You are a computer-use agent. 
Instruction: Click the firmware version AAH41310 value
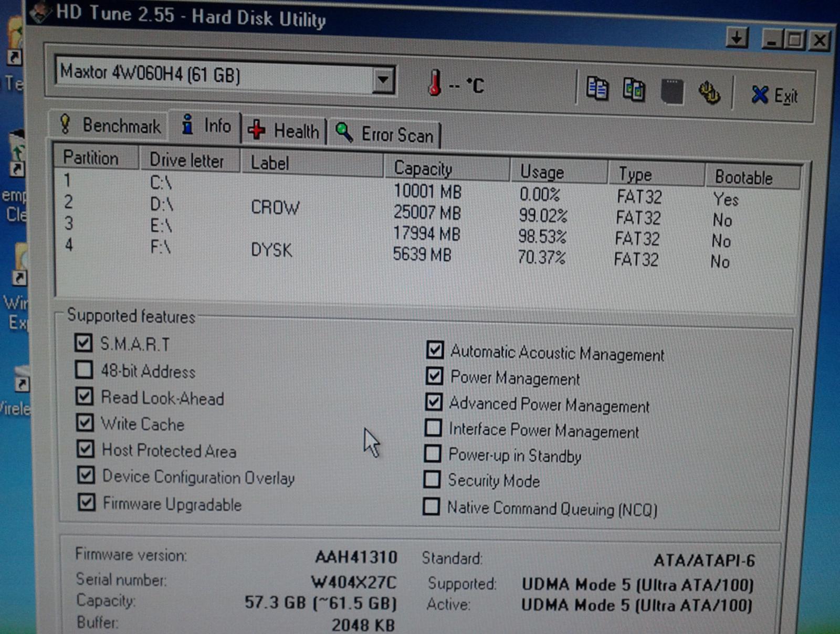(356, 557)
